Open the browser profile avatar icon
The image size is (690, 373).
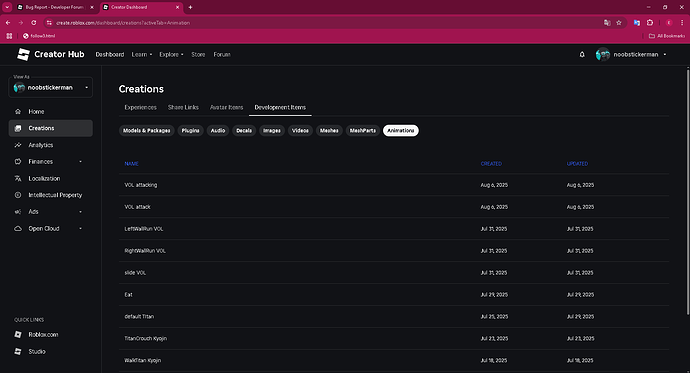(x=669, y=23)
